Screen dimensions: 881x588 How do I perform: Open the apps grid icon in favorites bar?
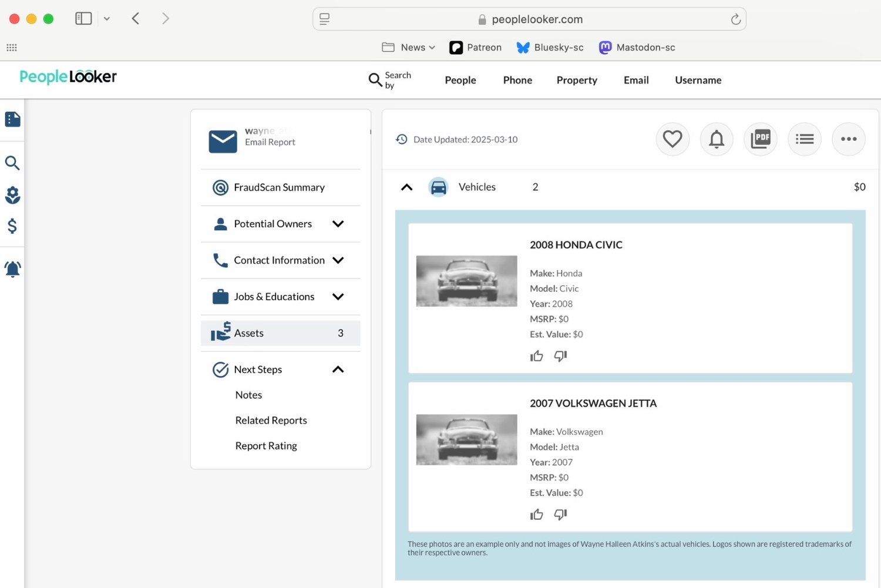coord(12,48)
